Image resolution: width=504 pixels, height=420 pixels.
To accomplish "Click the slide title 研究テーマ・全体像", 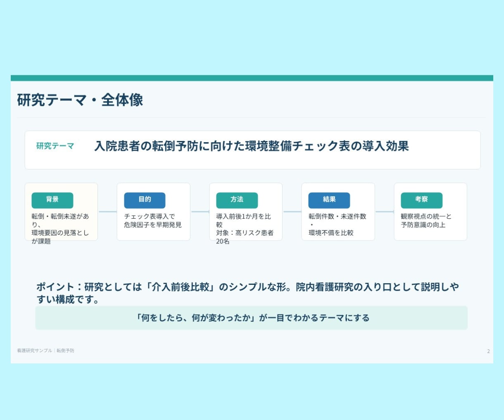I will [x=80, y=100].
